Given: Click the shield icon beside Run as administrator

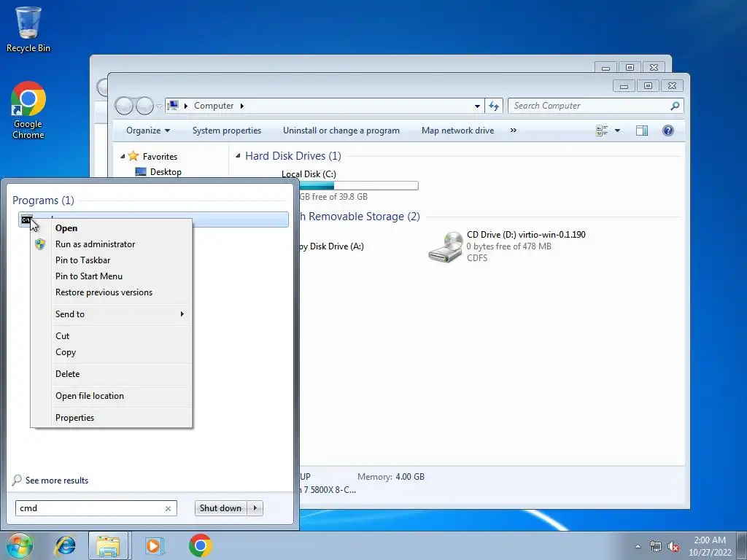Looking at the screenshot, I should (x=40, y=244).
